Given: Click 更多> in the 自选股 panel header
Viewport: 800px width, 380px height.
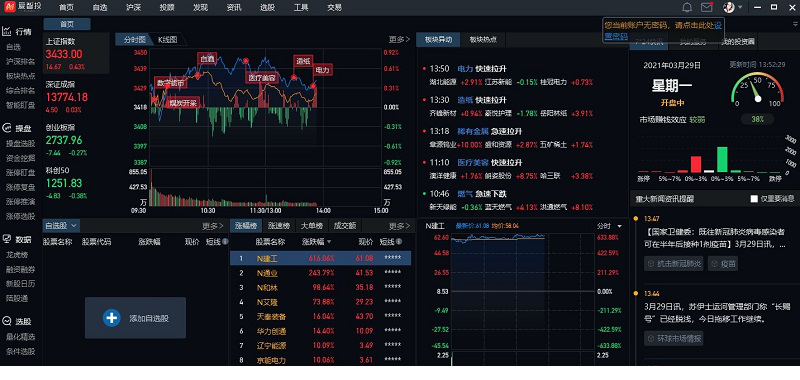Looking at the screenshot, I should [213, 225].
